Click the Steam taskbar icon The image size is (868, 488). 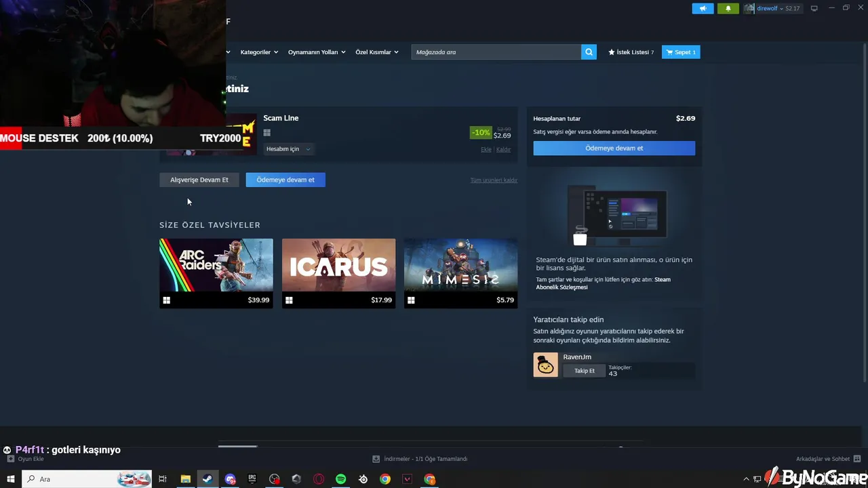point(208,479)
